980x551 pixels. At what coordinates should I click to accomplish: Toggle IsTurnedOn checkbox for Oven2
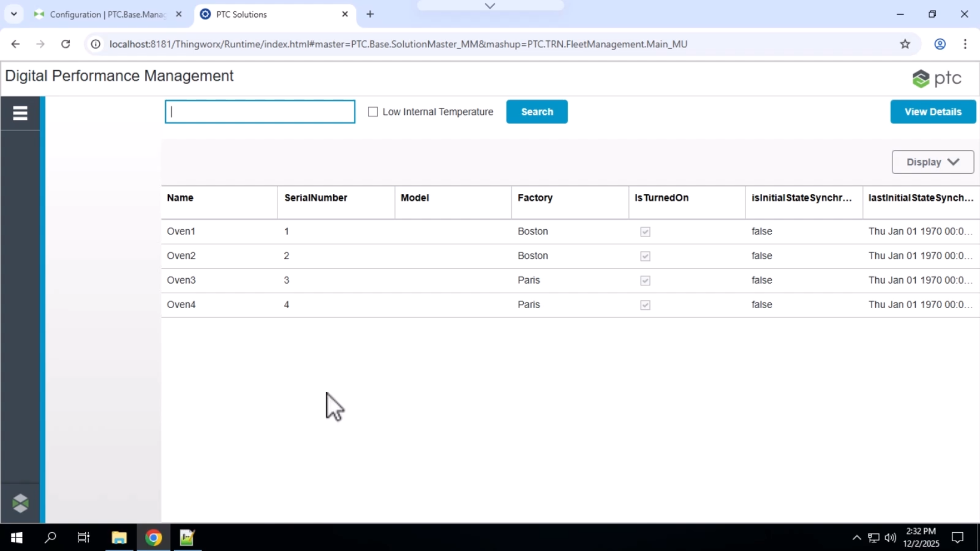click(x=645, y=256)
